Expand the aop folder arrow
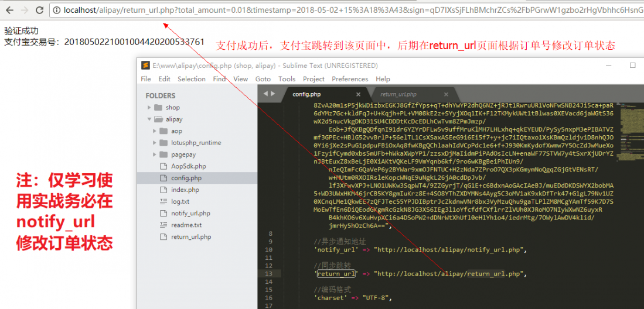Image resolution: width=644 pixels, height=309 pixels. 155,131
